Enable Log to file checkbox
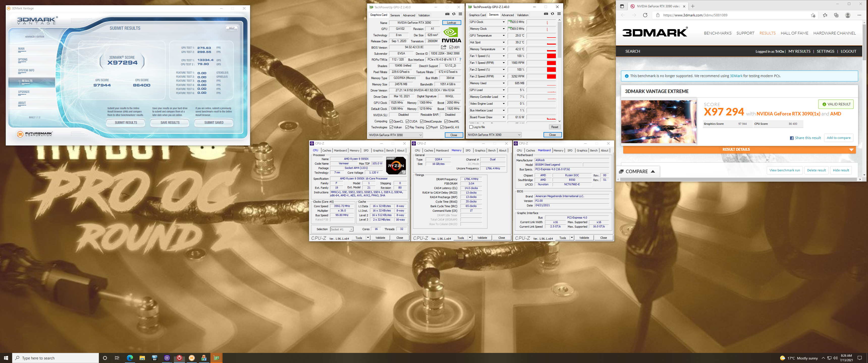868x363 pixels. click(x=471, y=127)
